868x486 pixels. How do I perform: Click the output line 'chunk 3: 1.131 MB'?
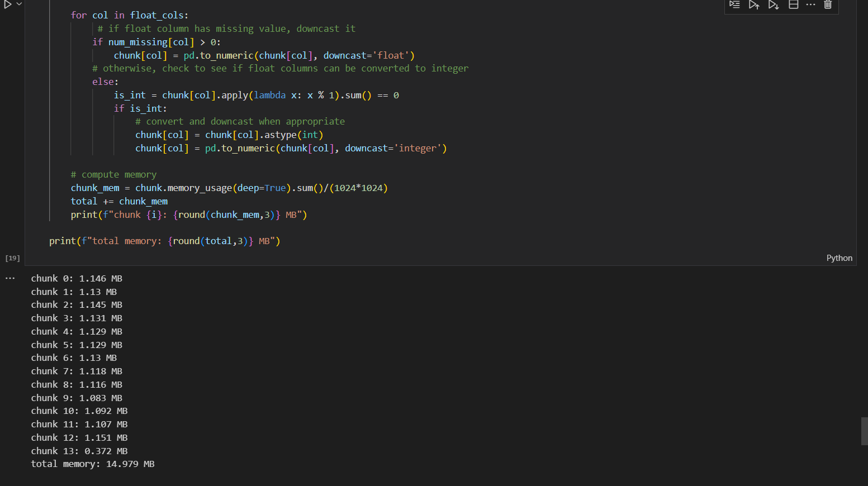click(x=77, y=318)
